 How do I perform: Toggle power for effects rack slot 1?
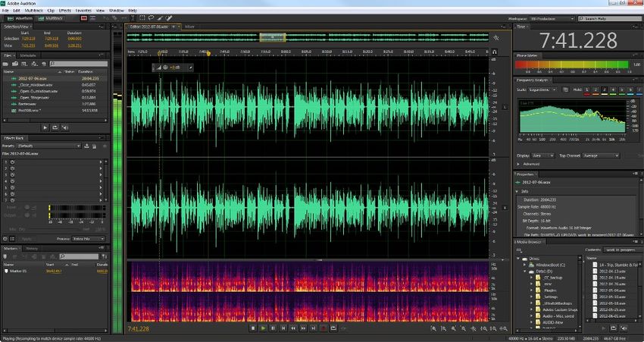pos(12,162)
